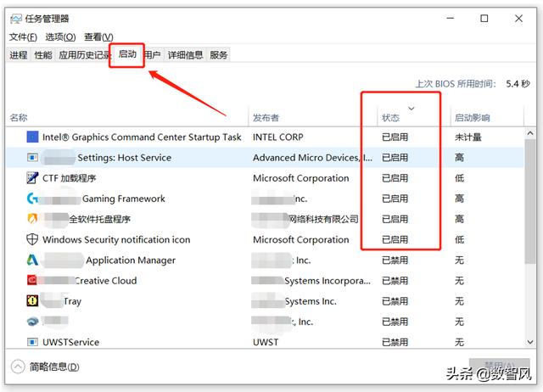Click the list scrollbar down arrow

[530, 342]
